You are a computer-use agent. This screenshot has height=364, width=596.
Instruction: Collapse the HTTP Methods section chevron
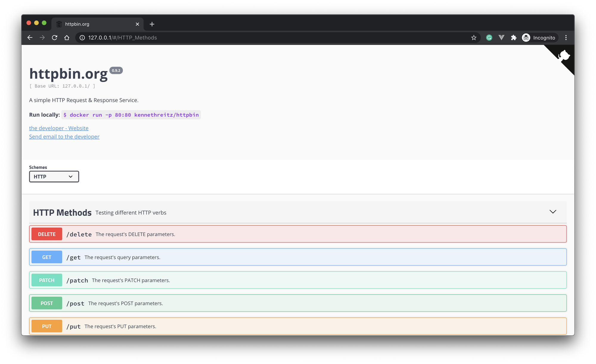(x=553, y=212)
